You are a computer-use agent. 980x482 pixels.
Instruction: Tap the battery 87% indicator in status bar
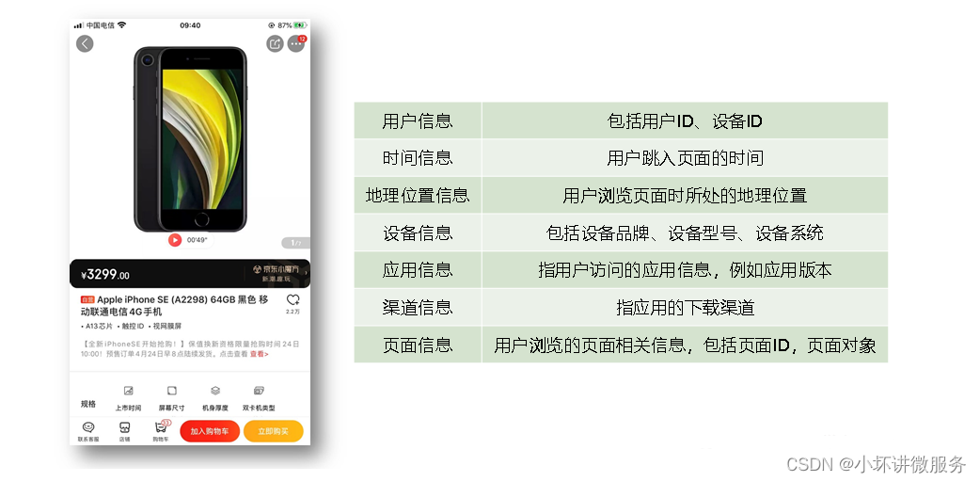click(292, 25)
